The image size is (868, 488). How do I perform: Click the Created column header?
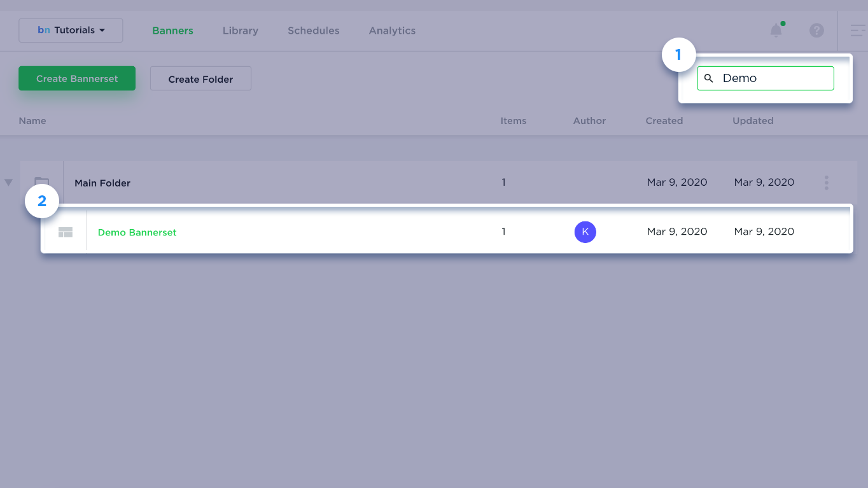pos(664,121)
